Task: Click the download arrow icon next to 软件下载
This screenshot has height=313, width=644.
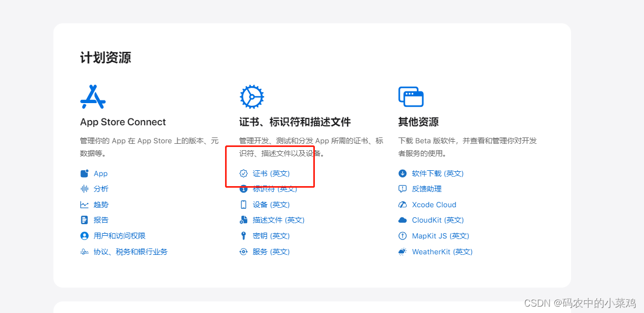Action: pos(403,173)
